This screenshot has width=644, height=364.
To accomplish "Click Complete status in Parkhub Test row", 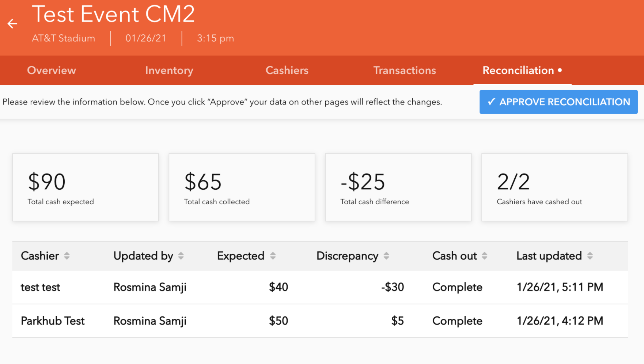I will pyautogui.click(x=457, y=321).
